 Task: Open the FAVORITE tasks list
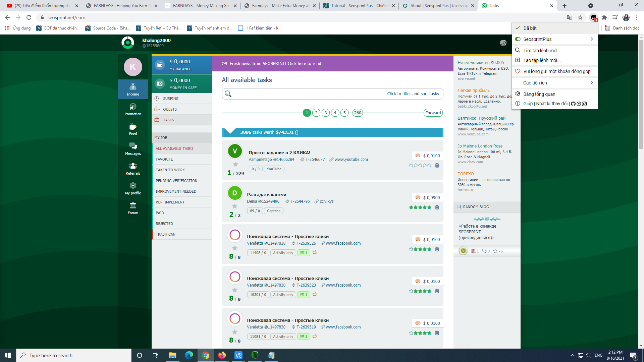pyautogui.click(x=164, y=159)
